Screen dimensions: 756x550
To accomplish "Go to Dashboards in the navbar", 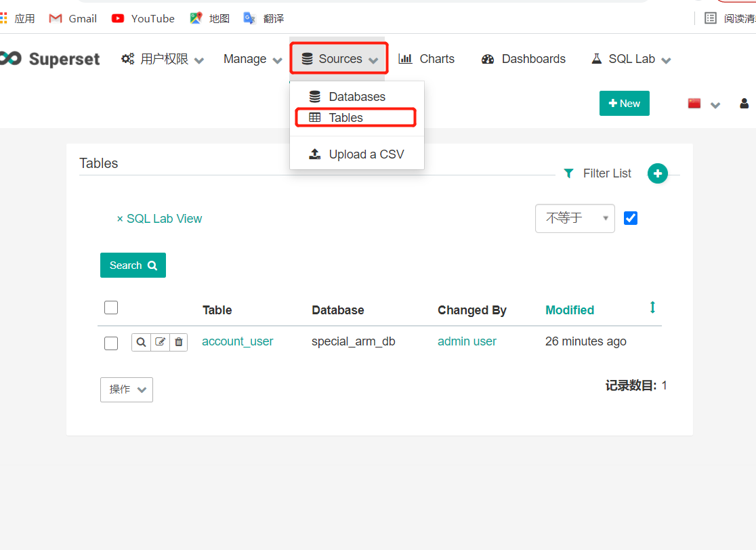I will (x=524, y=59).
